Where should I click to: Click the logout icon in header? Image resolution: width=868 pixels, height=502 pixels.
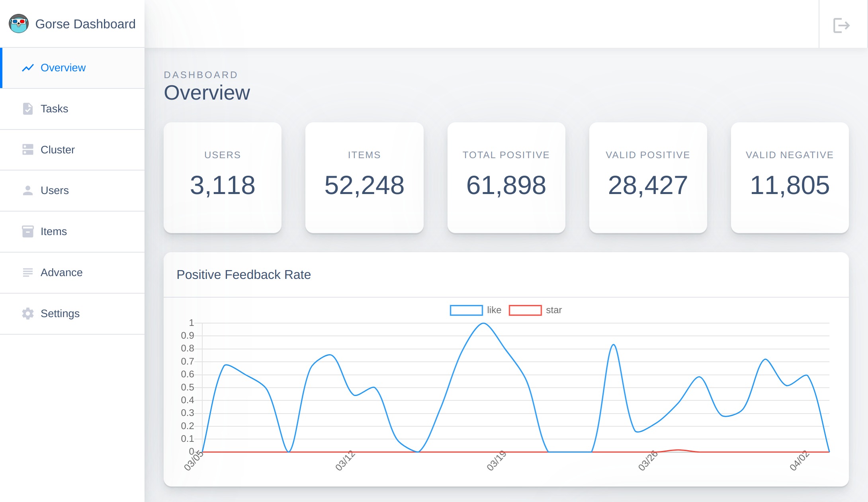pos(841,25)
